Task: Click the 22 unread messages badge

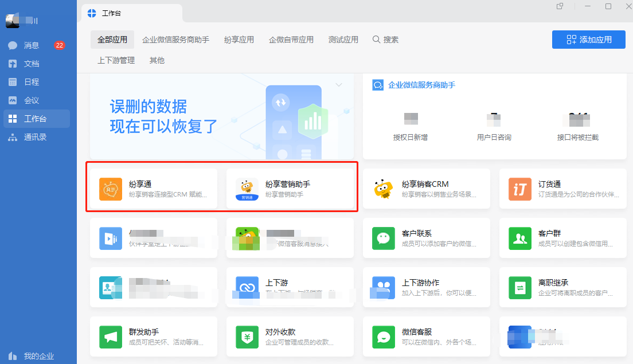Action: [x=60, y=45]
